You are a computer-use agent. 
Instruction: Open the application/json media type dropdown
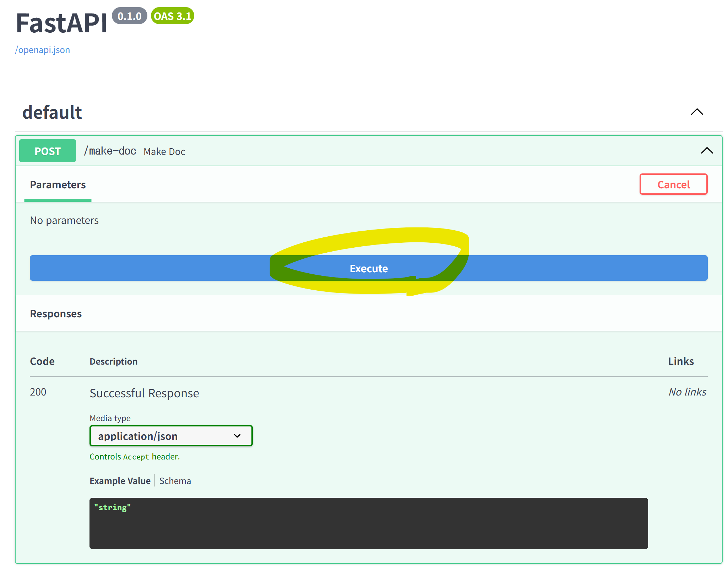pos(171,436)
